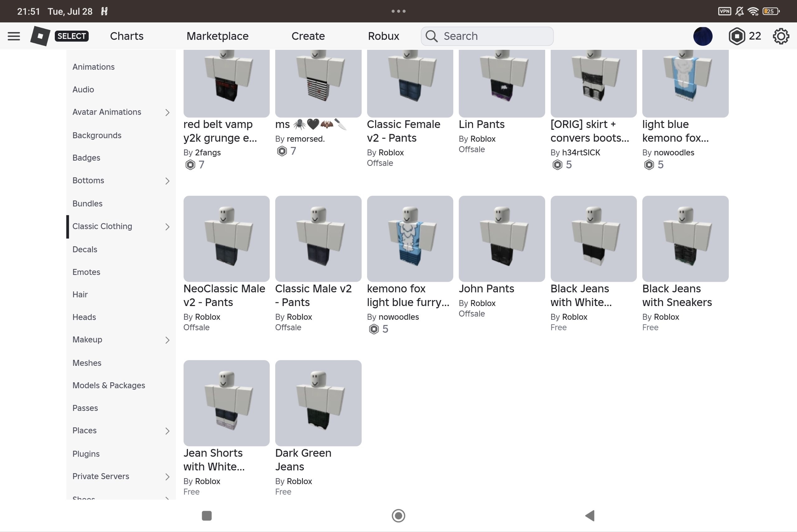Click the search magnifier icon
Viewport: 797px width, 532px height.
point(431,36)
